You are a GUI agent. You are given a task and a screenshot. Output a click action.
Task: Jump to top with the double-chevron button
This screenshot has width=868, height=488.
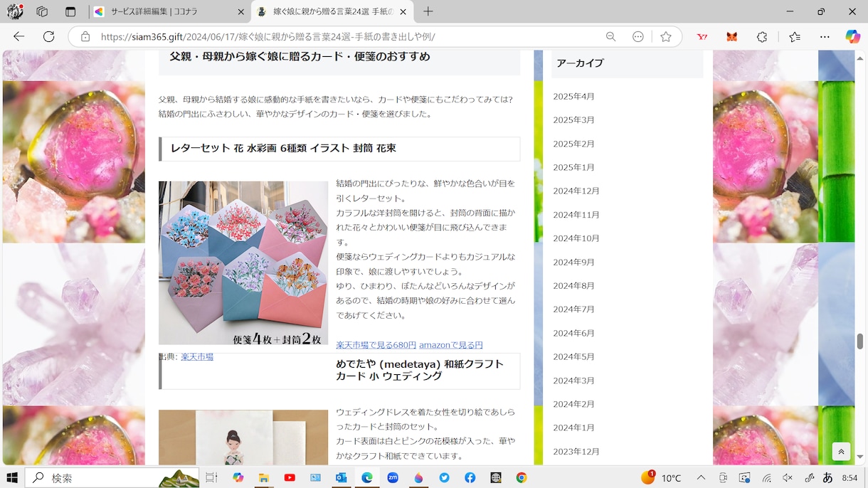[841, 452]
